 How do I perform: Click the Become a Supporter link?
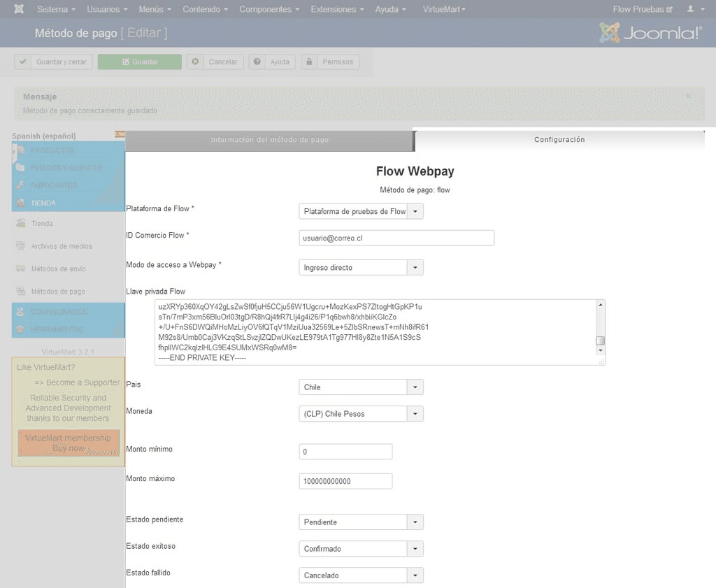point(77,382)
